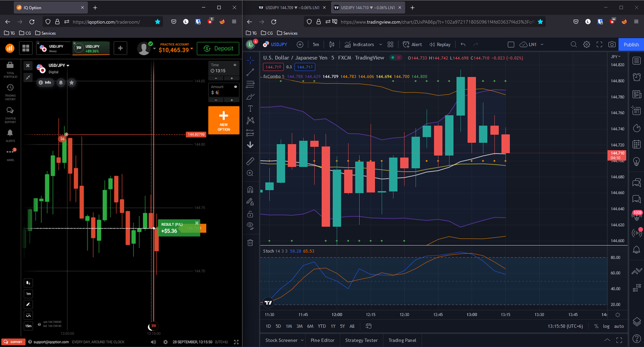The height and width of the screenshot is (347, 644).
Task: Select the YTD date range
Action: (321, 326)
